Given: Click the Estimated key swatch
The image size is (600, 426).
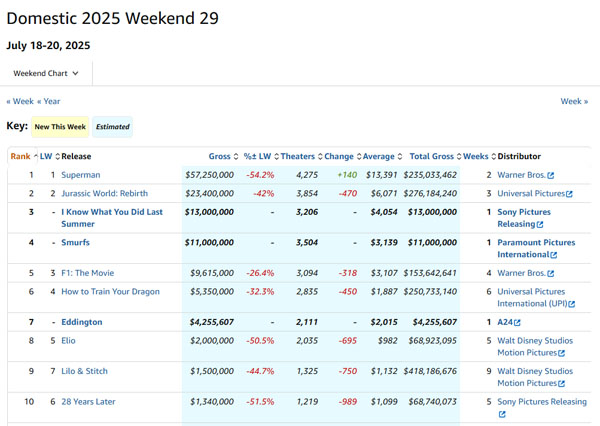Looking at the screenshot, I should (112, 127).
